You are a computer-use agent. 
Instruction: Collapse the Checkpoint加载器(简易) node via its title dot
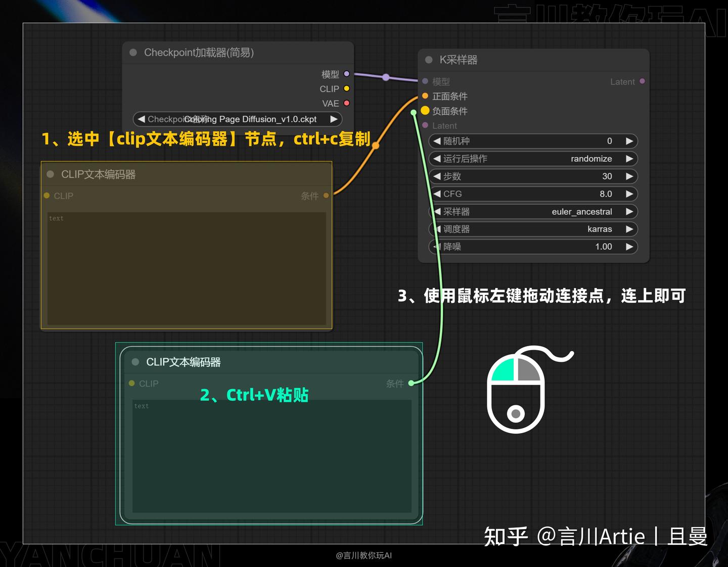pyautogui.click(x=133, y=53)
